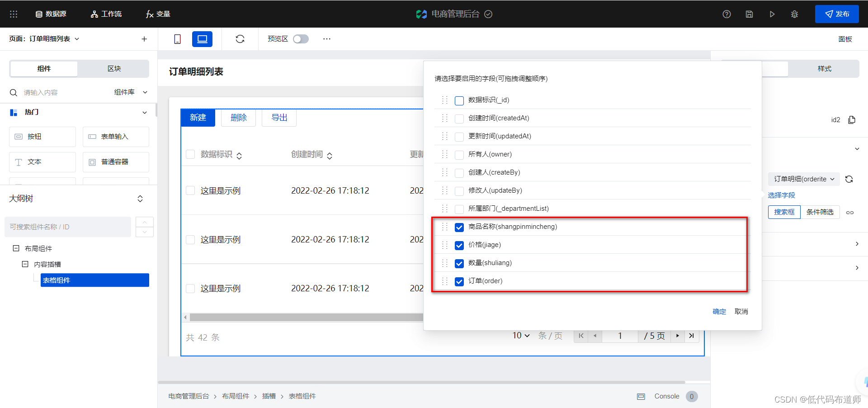
Task: Click the refresh canvas icon
Action: pos(240,39)
